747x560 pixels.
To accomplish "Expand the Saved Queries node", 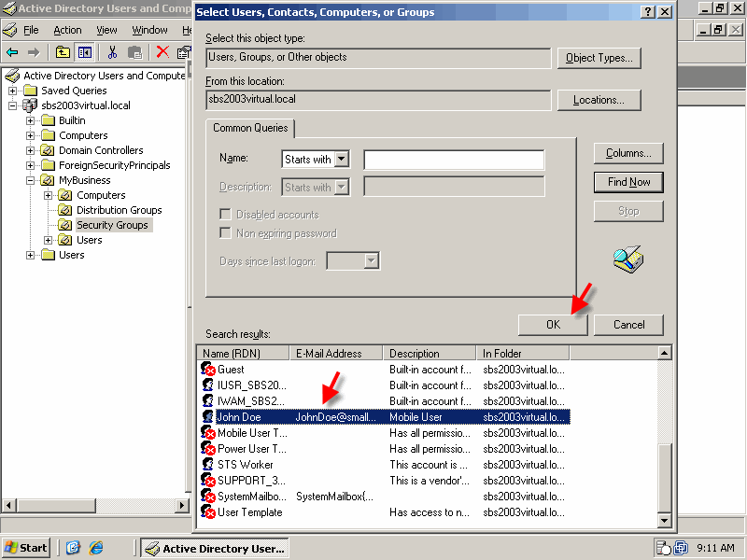I will (12, 91).
